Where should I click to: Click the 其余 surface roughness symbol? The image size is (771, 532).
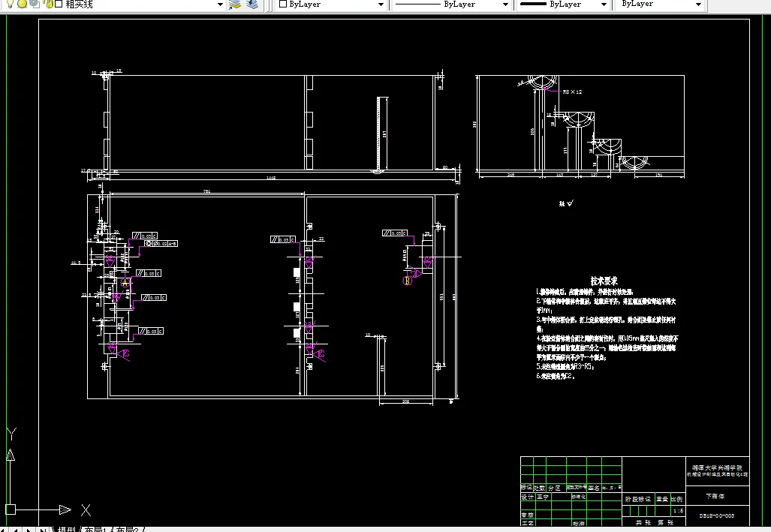pos(567,203)
